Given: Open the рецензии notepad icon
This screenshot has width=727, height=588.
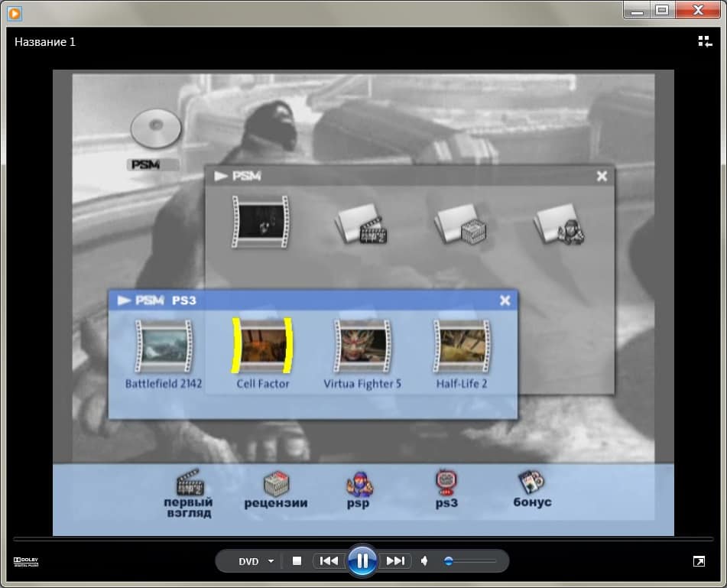Looking at the screenshot, I should coord(276,483).
